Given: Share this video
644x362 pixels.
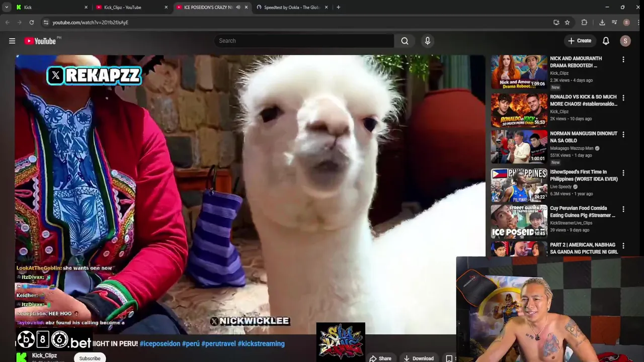Looking at the screenshot, I should tap(380, 358).
